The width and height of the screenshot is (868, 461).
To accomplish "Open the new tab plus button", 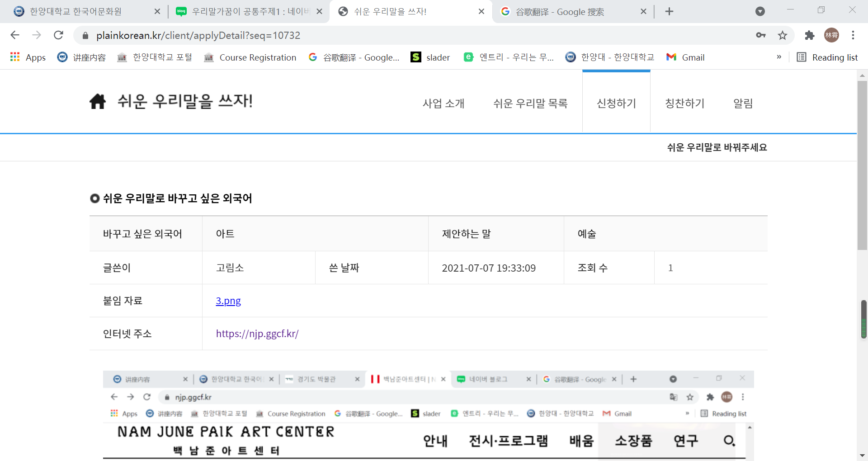I will tap(670, 11).
